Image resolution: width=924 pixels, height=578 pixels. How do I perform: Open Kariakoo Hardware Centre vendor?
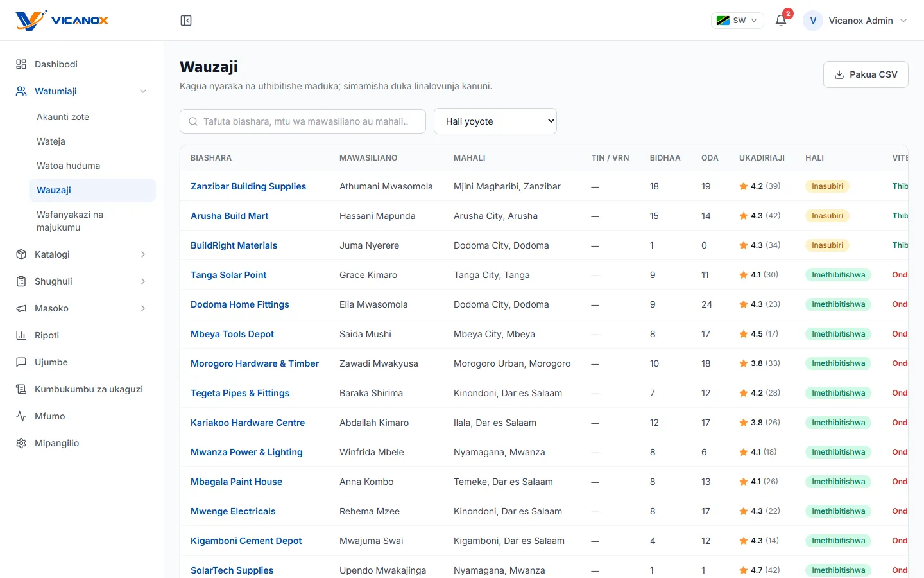(248, 423)
